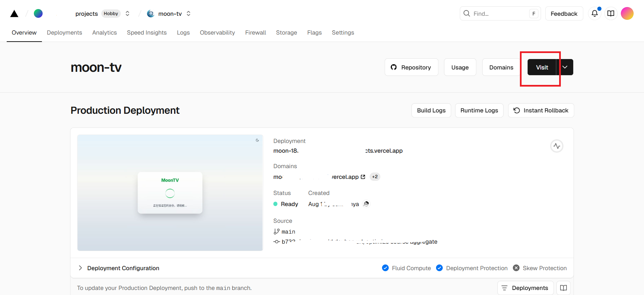644x295 pixels.
Task: Click the MoonTV deployment preview thumbnail
Action: point(170,193)
